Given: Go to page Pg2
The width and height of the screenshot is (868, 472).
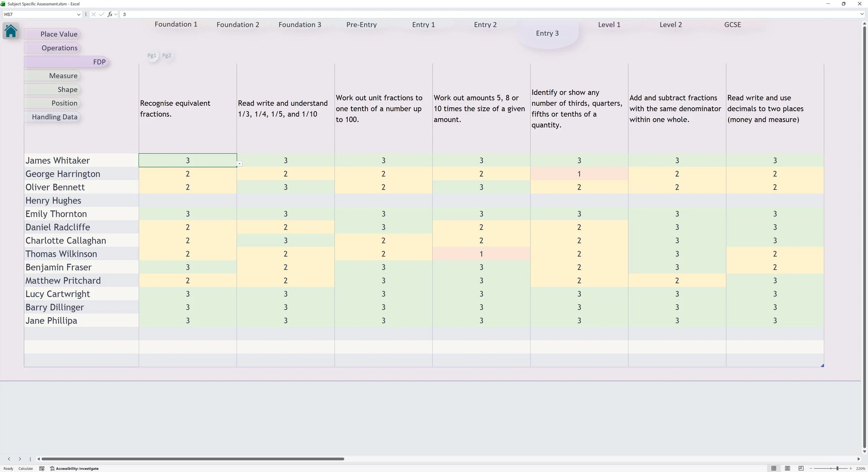Looking at the screenshot, I should 167,55.
